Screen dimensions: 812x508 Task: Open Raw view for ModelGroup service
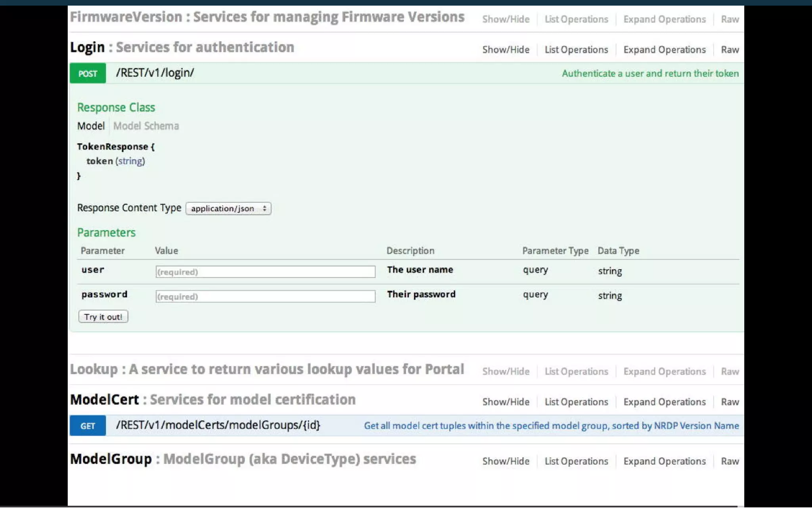(730, 461)
